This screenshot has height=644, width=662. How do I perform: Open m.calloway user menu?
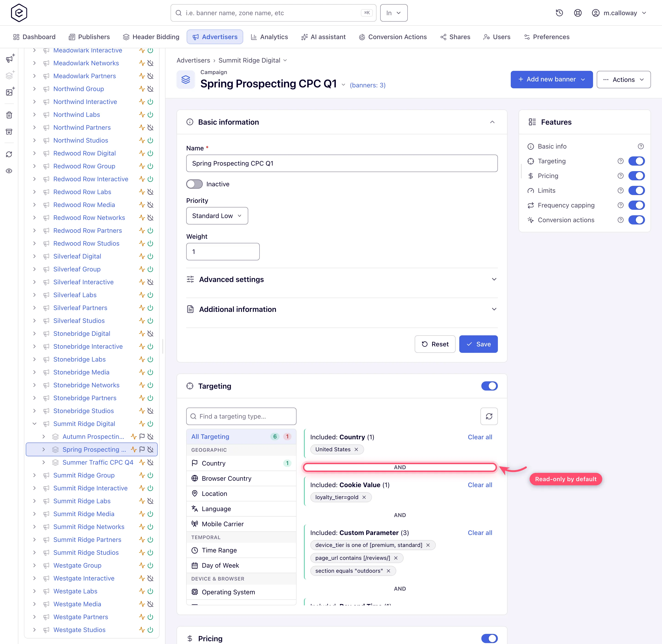click(619, 13)
